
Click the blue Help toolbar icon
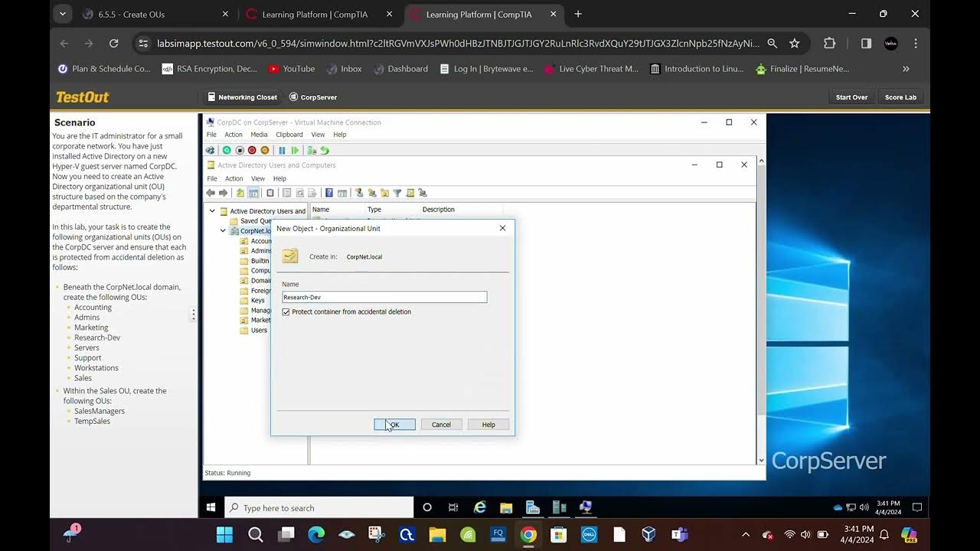(329, 193)
